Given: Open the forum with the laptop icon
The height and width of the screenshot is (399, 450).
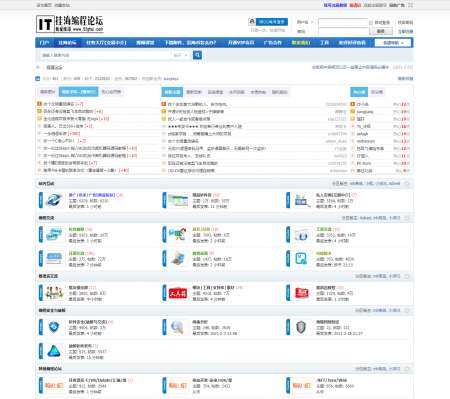Looking at the screenshot, I should pyautogui.click(x=178, y=258).
